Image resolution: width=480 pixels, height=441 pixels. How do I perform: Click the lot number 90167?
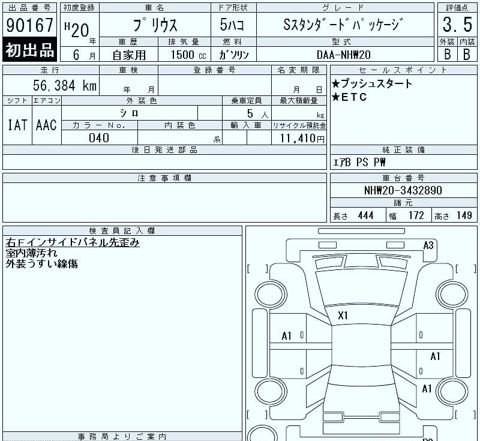coord(30,25)
